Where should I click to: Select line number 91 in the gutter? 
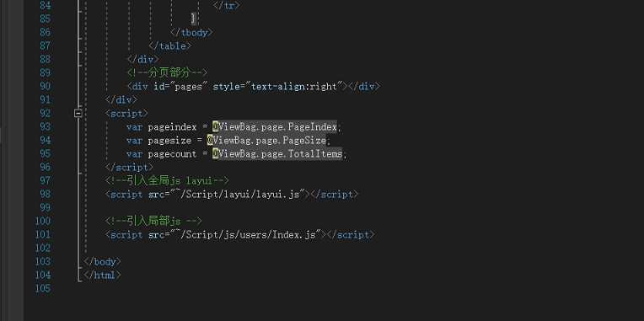pyautogui.click(x=46, y=99)
